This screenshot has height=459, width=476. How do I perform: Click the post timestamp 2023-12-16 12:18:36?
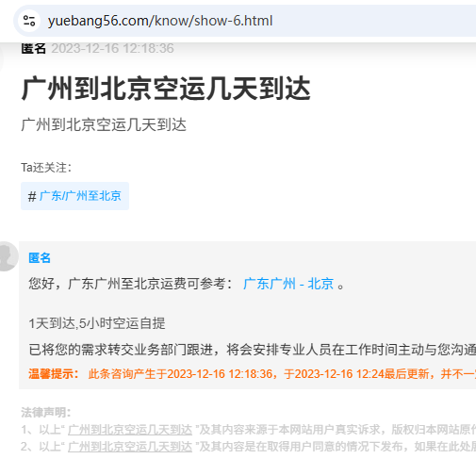coord(112,48)
